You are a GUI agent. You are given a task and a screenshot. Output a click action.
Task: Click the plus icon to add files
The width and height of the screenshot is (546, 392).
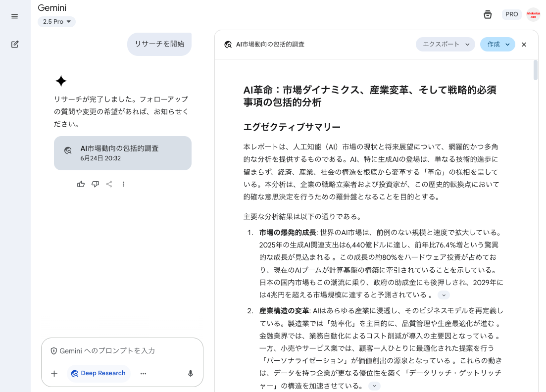(x=54, y=374)
